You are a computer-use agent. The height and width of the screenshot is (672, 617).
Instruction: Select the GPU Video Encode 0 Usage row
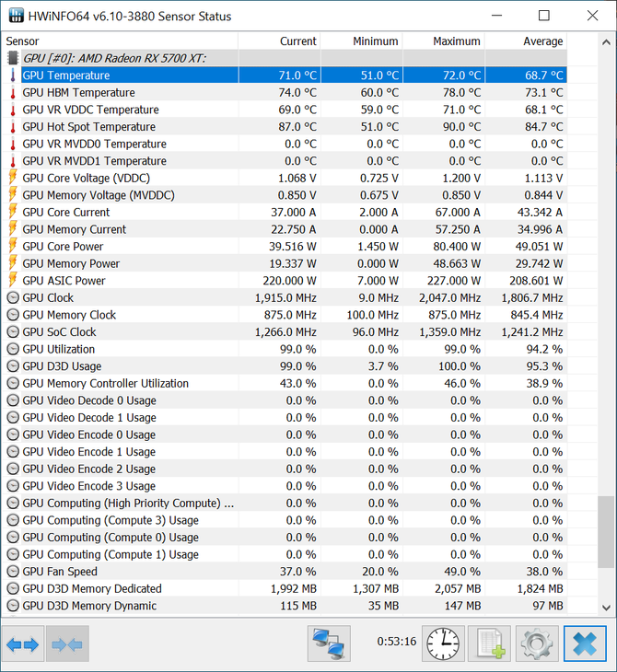(285, 434)
